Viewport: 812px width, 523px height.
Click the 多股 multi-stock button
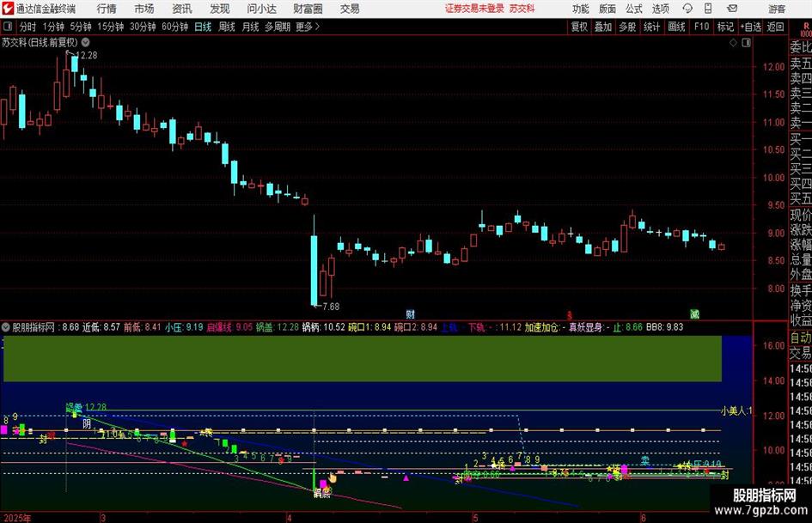pyautogui.click(x=627, y=27)
